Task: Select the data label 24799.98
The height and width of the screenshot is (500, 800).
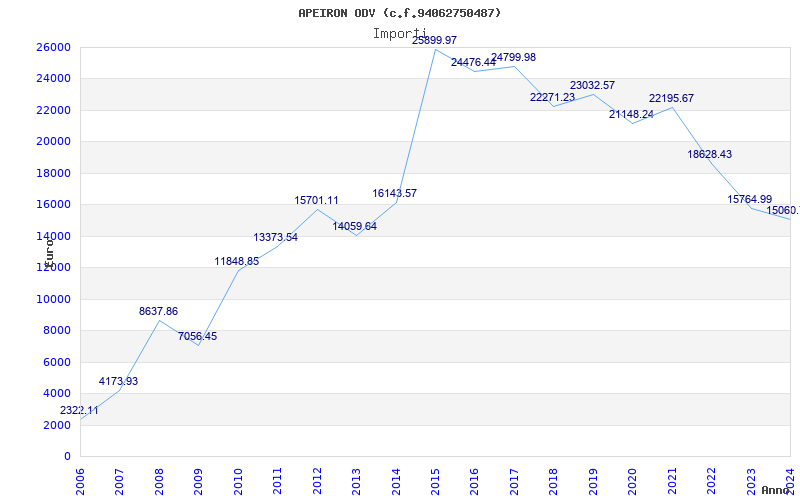Action: pos(514,57)
